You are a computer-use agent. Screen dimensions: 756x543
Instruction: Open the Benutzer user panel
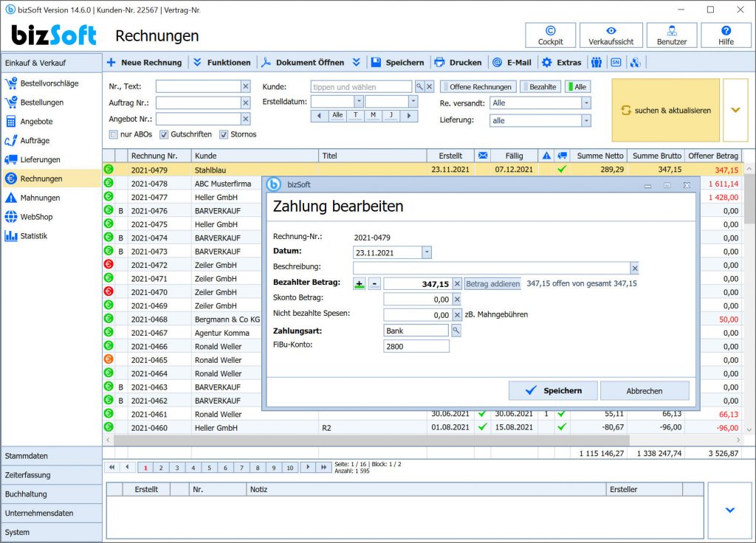672,35
